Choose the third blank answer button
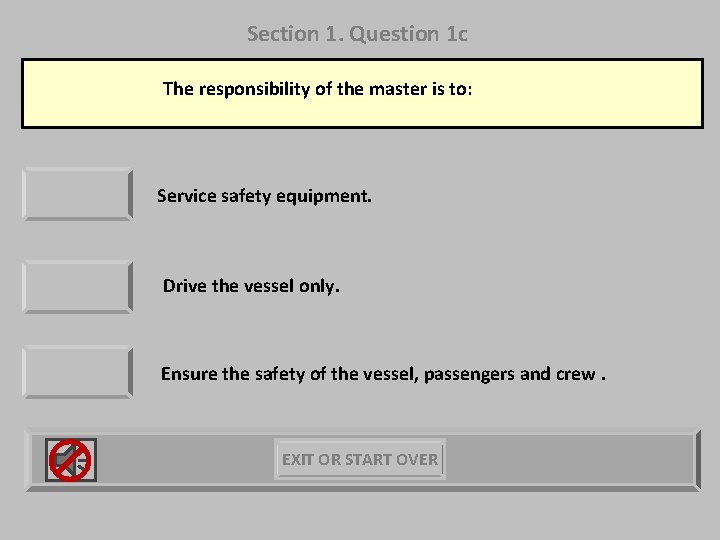 coord(77,372)
